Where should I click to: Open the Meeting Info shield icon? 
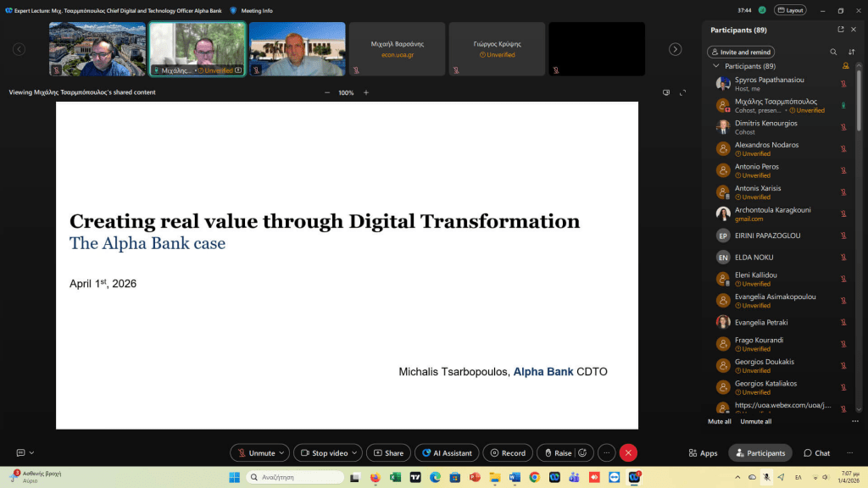233,10
